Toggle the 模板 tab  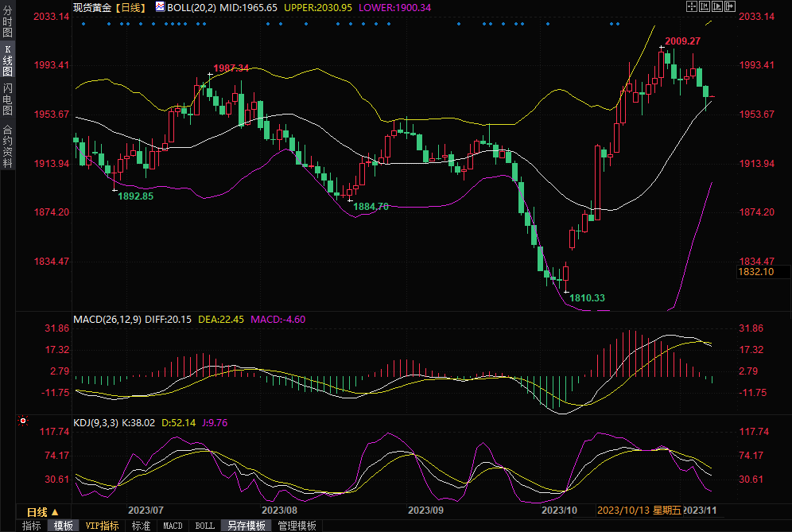coord(63,526)
